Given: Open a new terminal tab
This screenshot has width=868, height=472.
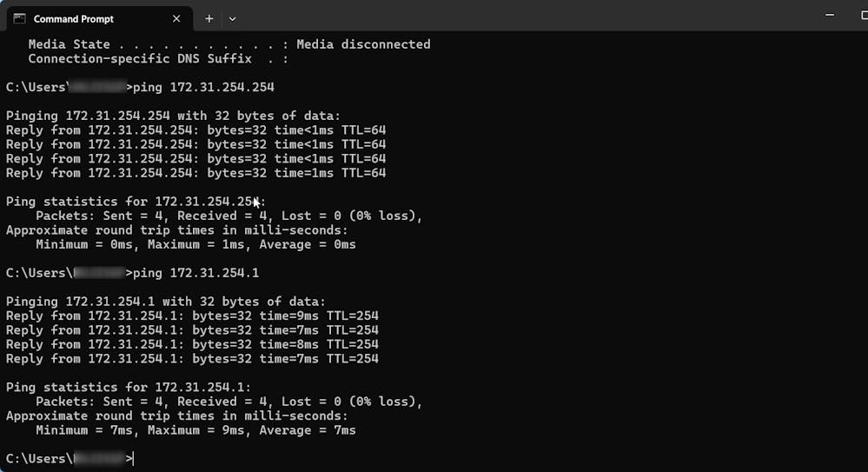Looking at the screenshot, I should coord(209,18).
